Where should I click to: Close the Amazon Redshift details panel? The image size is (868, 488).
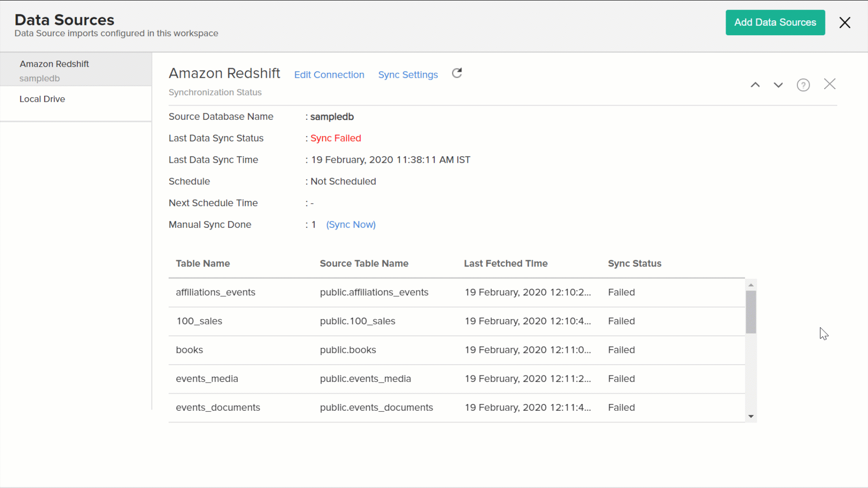pyautogui.click(x=830, y=84)
